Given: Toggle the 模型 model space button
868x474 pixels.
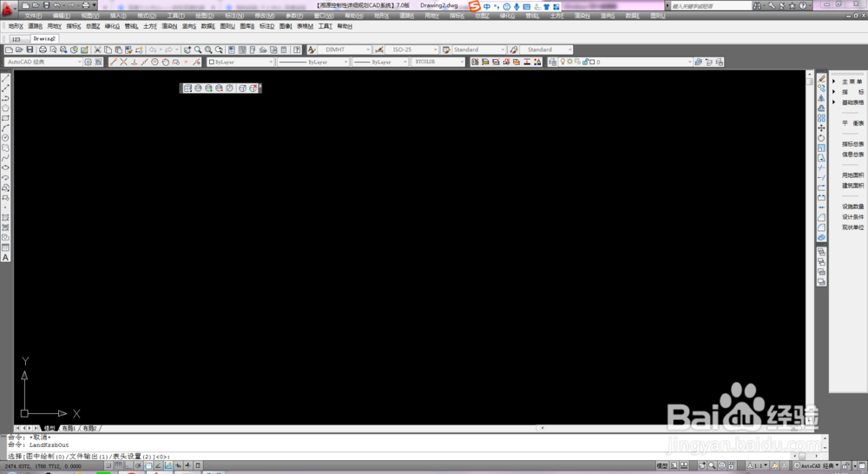Looking at the screenshot, I should coord(662,465).
